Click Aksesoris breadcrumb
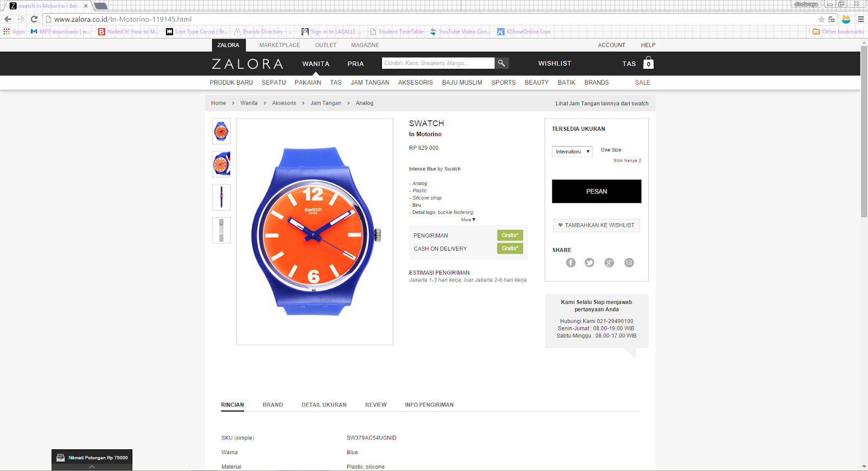Image resolution: width=868 pixels, height=471 pixels. (x=284, y=103)
